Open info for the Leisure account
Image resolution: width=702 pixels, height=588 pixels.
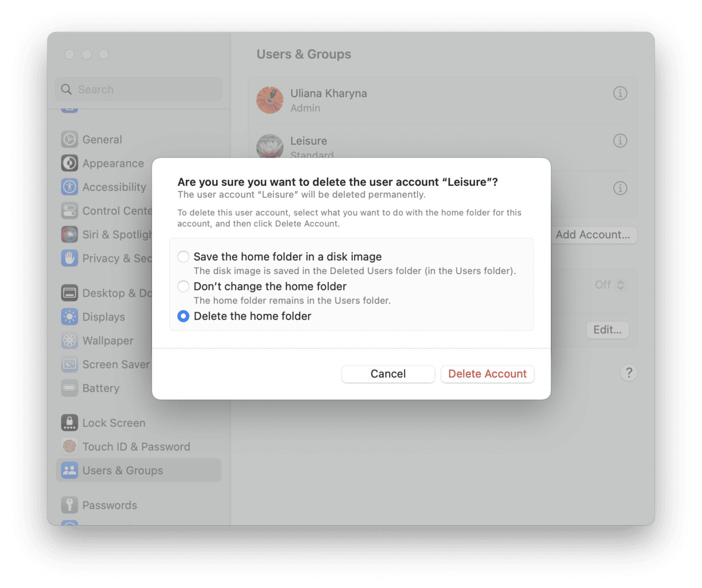620,140
